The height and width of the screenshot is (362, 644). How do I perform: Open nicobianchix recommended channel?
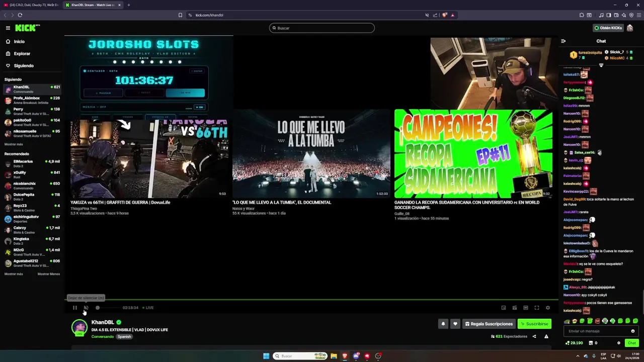(x=32, y=186)
